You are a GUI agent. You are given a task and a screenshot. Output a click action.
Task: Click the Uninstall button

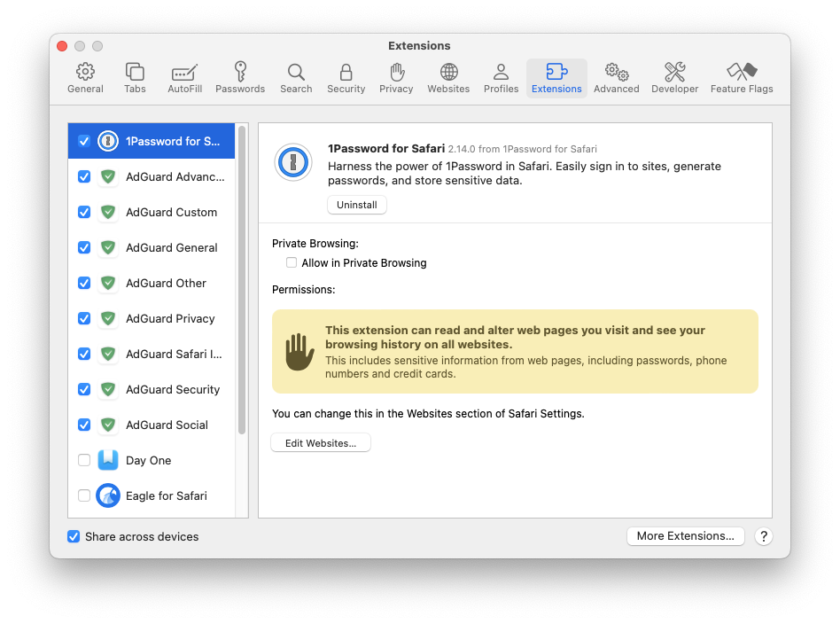356,205
